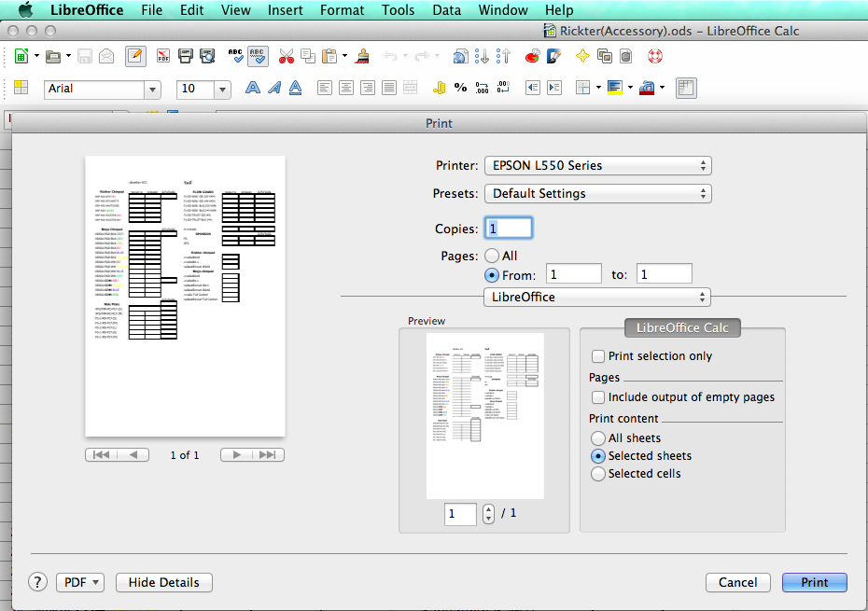Select the Selected cells radio button
The width and height of the screenshot is (868, 611).
[x=598, y=474]
